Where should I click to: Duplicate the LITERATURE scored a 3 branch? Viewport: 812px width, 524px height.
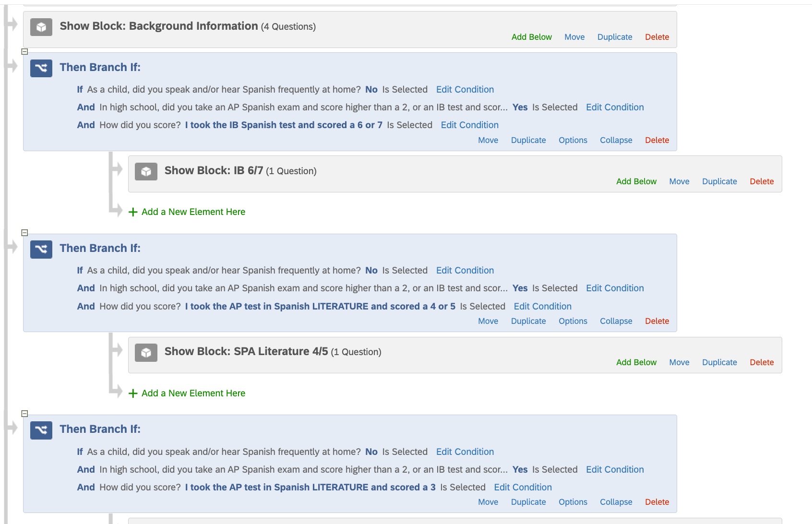(x=528, y=502)
